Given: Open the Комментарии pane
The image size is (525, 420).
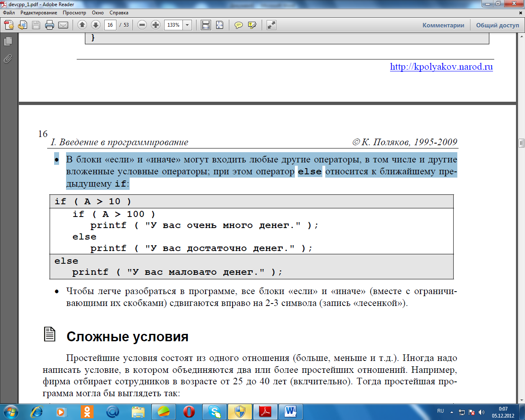Looking at the screenshot, I should (x=443, y=25).
